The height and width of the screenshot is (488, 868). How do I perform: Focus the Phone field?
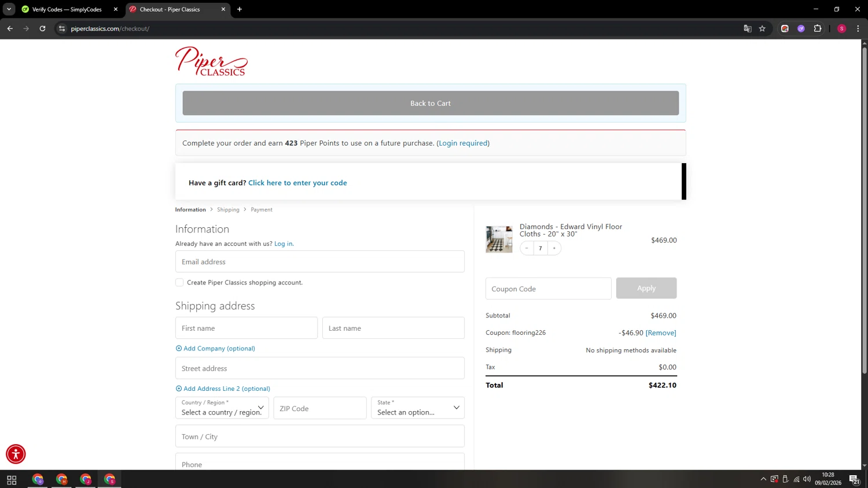319,463
